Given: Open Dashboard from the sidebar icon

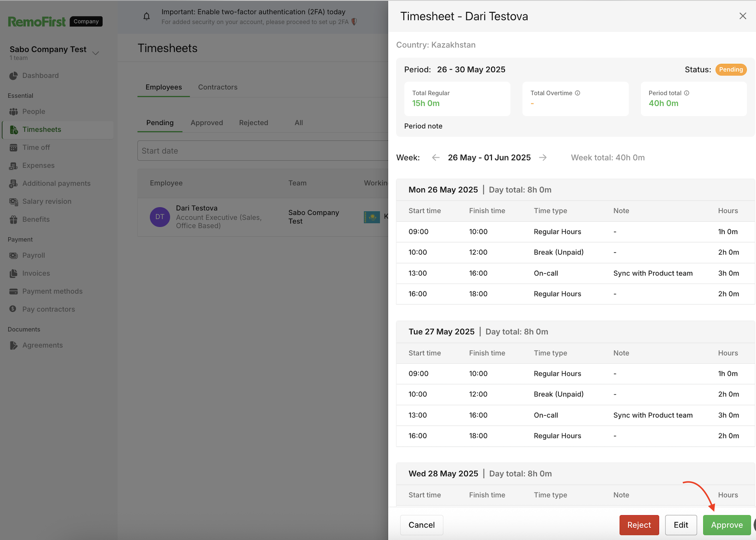Looking at the screenshot, I should coord(14,76).
